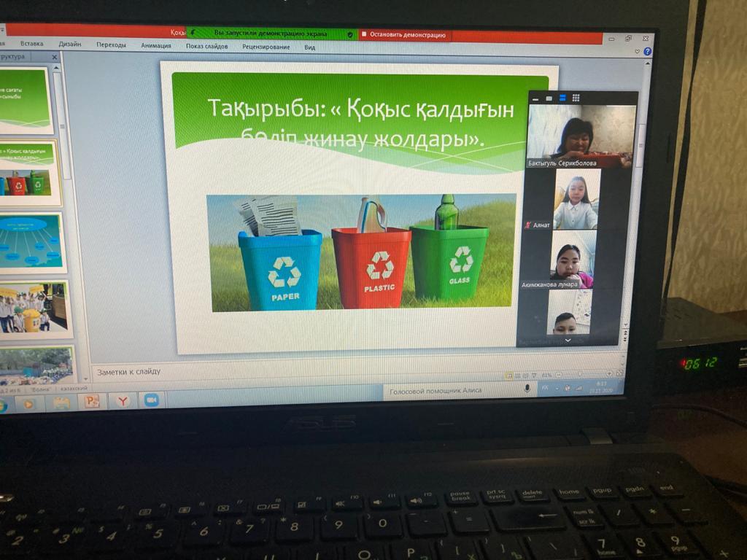Click the Alice voice assistant microphone icon
The height and width of the screenshot is (560, 747).
[x=527, y=389]
